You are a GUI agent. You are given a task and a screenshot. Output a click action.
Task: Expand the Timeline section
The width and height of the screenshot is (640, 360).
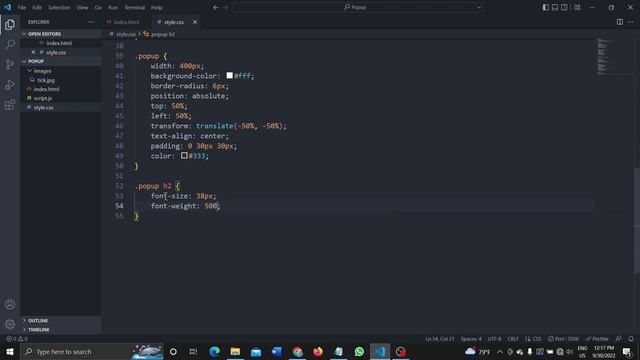[60, 329]
